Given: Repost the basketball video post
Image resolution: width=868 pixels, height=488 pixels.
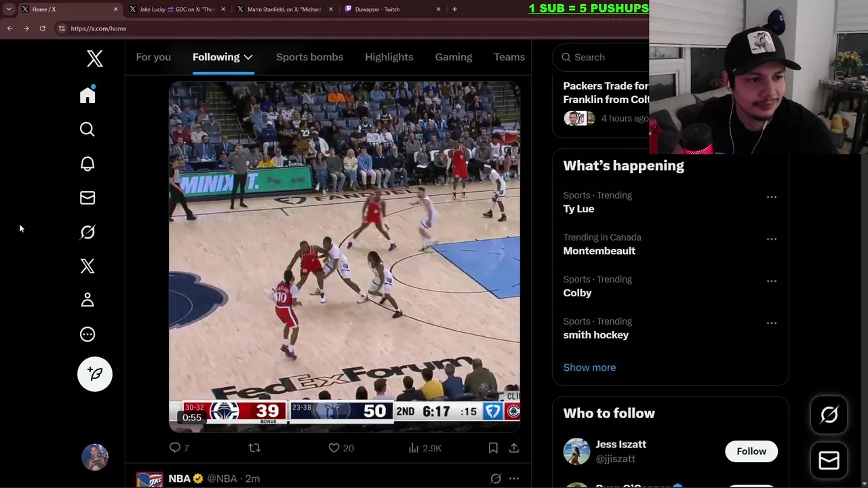Looking at the screenshot, I should coord(254,448).
